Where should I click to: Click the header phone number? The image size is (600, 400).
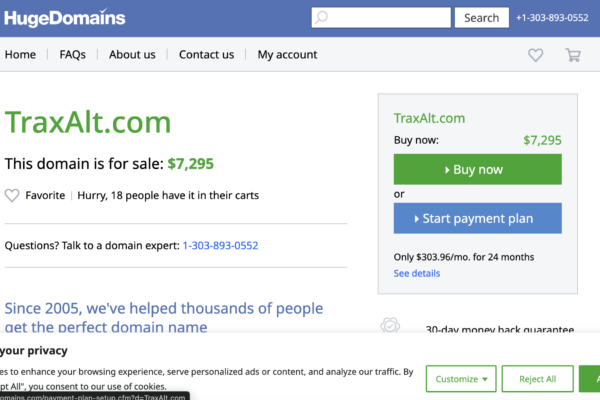click(554, 18)
